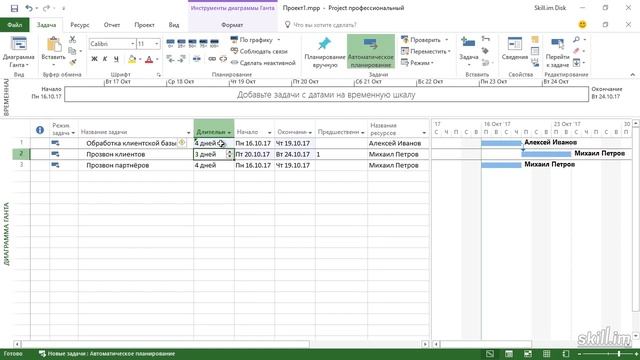
Task: Click the smiley feedback icon
Action: coord(582,24)
